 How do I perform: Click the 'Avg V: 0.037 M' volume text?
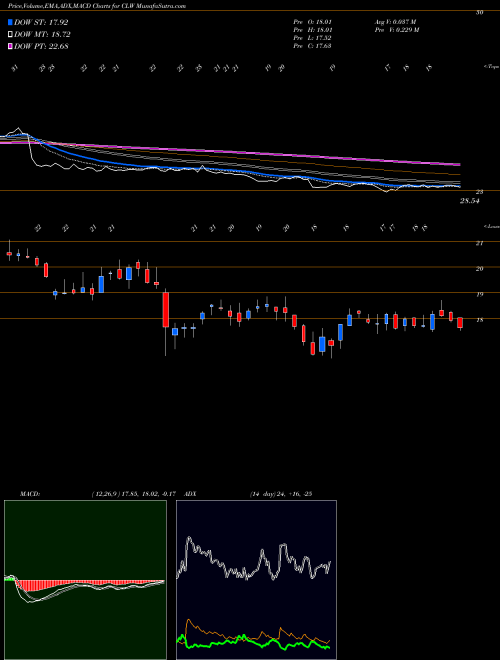[x=395, y=21]
